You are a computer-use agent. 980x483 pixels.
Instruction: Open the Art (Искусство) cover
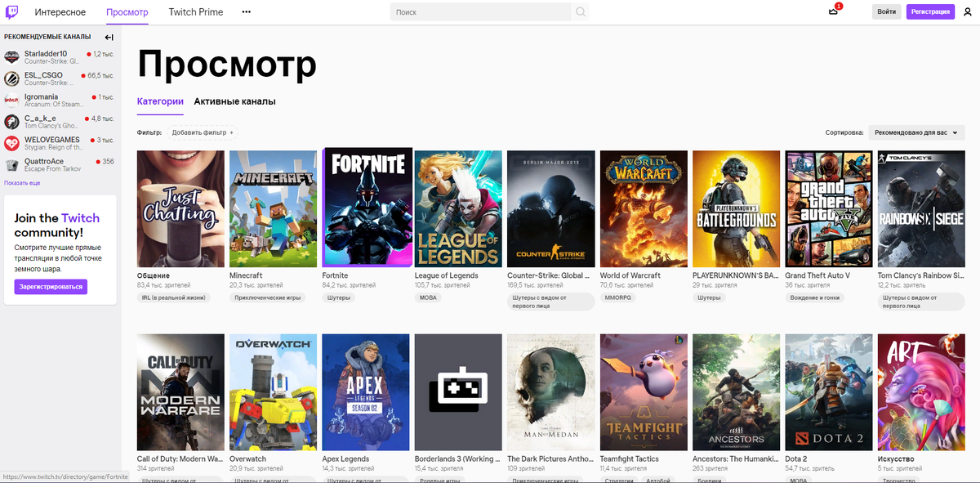coord(921,392)
